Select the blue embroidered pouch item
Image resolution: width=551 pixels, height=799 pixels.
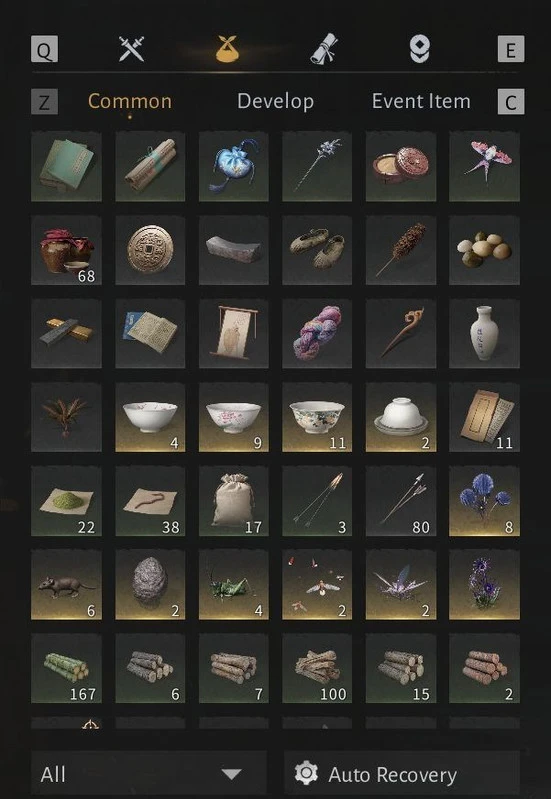(x=233, y=166)
